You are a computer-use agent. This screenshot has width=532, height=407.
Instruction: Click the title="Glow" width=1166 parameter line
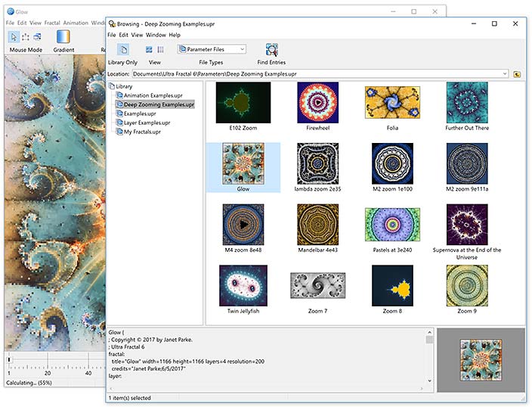click(188, 362)
